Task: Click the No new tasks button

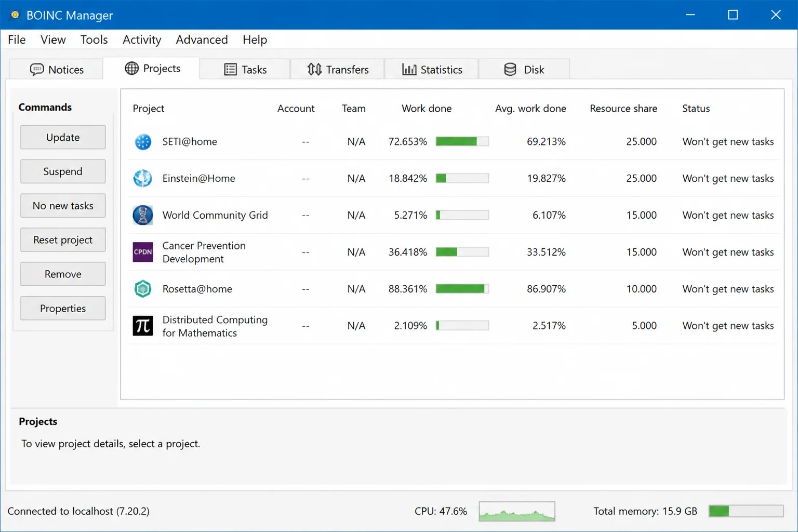Action: click(x=63, y=206)
